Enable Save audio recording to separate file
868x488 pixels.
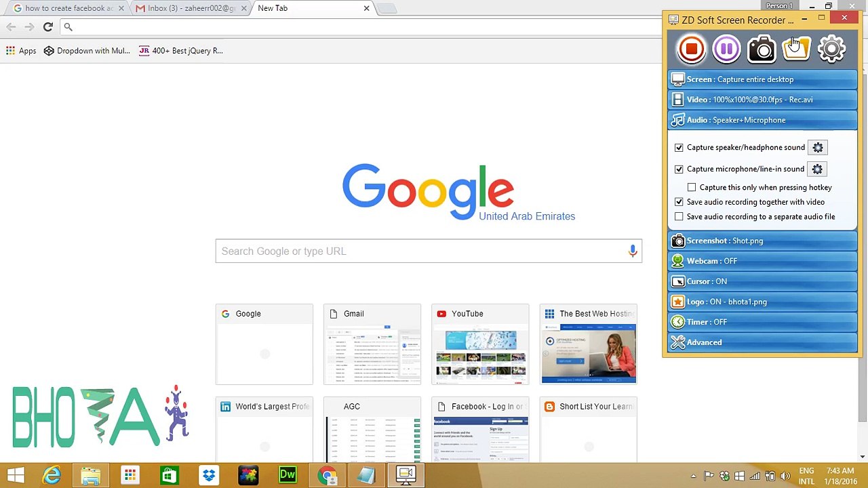(679, 217)
